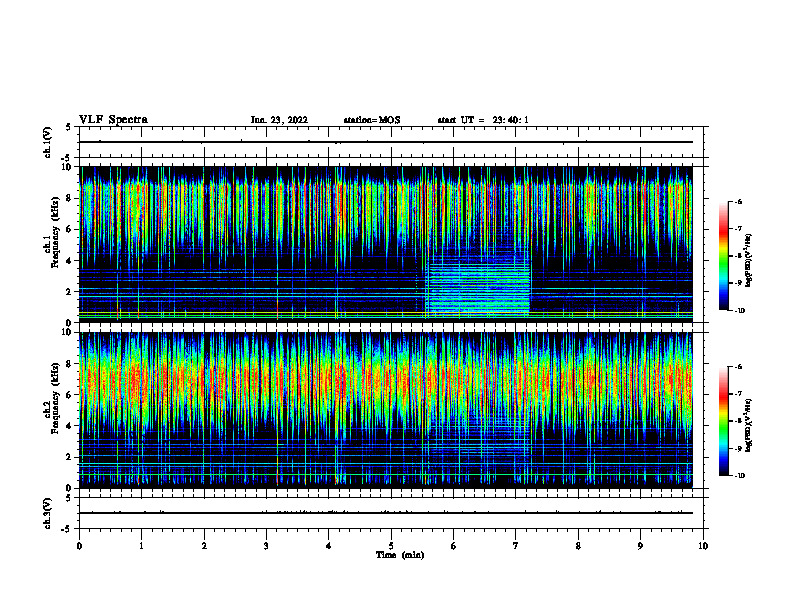Viewport: 792px width, 612px height.
Task: Click time axis tick label "6"
Action: point(454,546)
